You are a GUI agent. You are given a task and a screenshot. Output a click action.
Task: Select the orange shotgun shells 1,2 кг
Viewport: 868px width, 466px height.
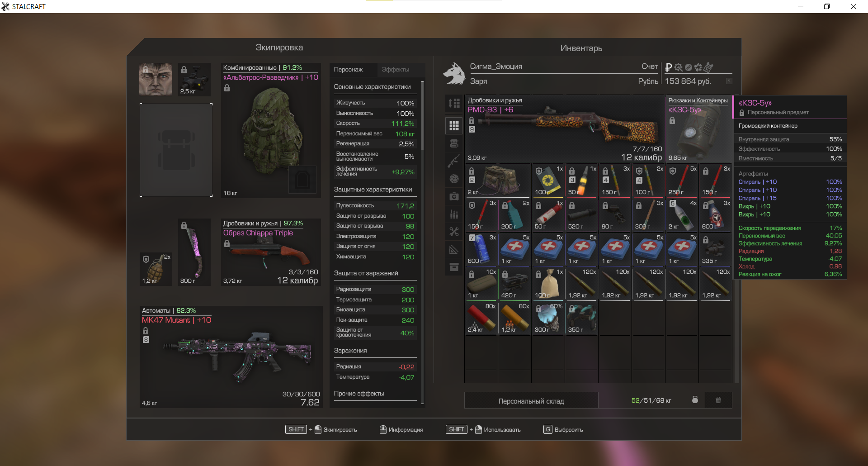[x=514, y=318]
